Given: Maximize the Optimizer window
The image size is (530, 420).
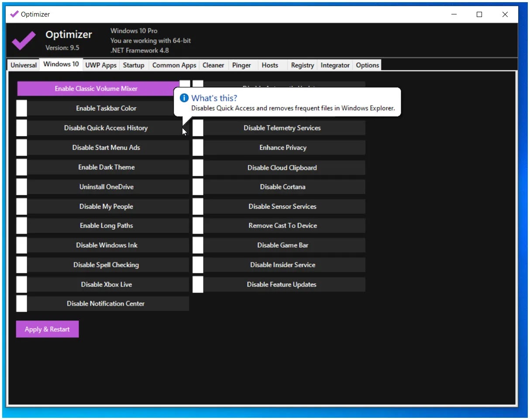Looking at the screenshot, I should pos(479,14).
